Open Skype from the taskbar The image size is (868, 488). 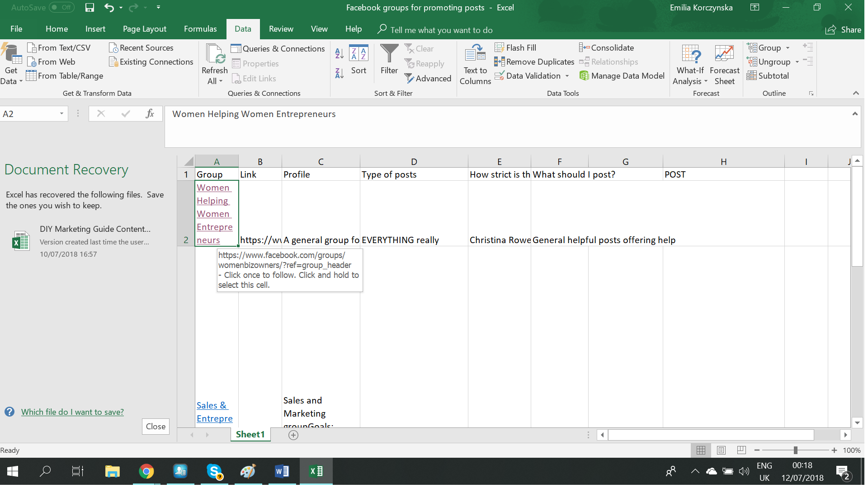(x=214, y=472)
